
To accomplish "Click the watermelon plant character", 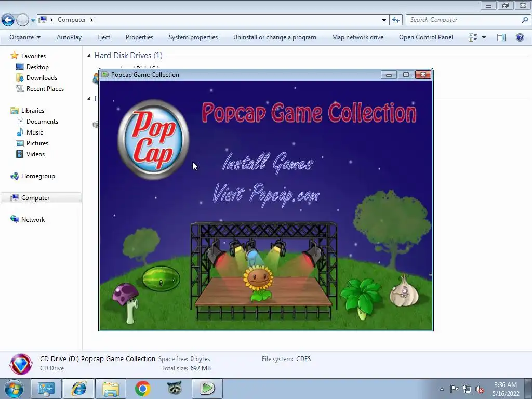I will click(161, 278).
